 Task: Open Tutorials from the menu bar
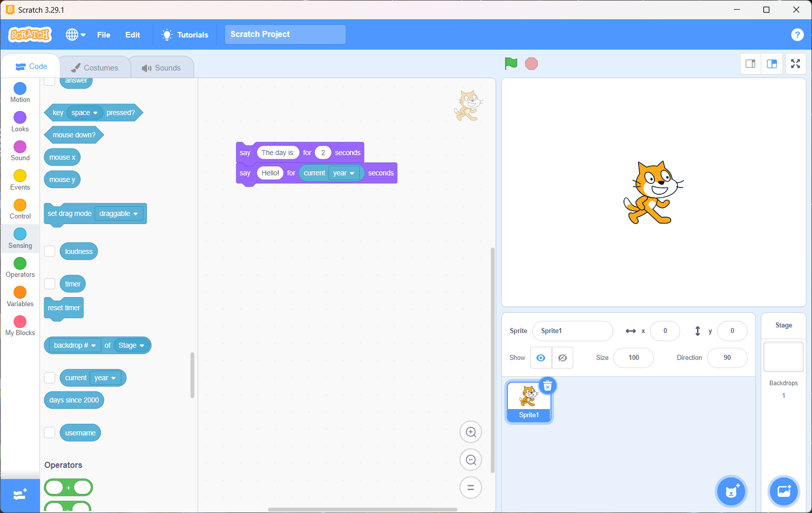pos(185,34)
